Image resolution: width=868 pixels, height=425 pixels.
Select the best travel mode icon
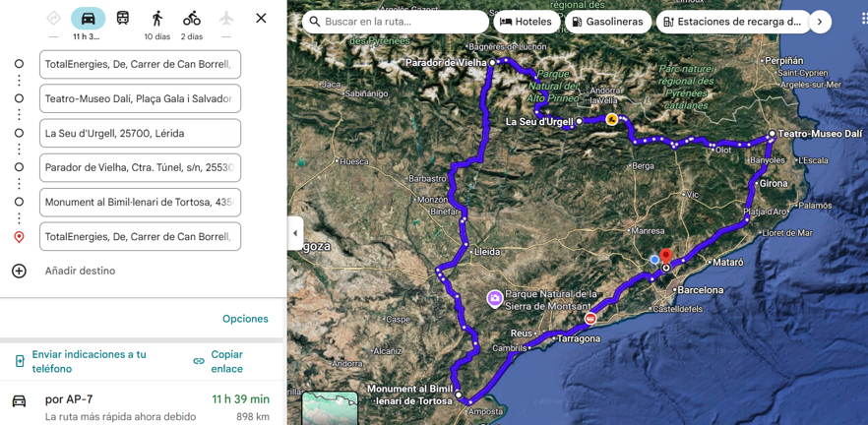[53, 19]
